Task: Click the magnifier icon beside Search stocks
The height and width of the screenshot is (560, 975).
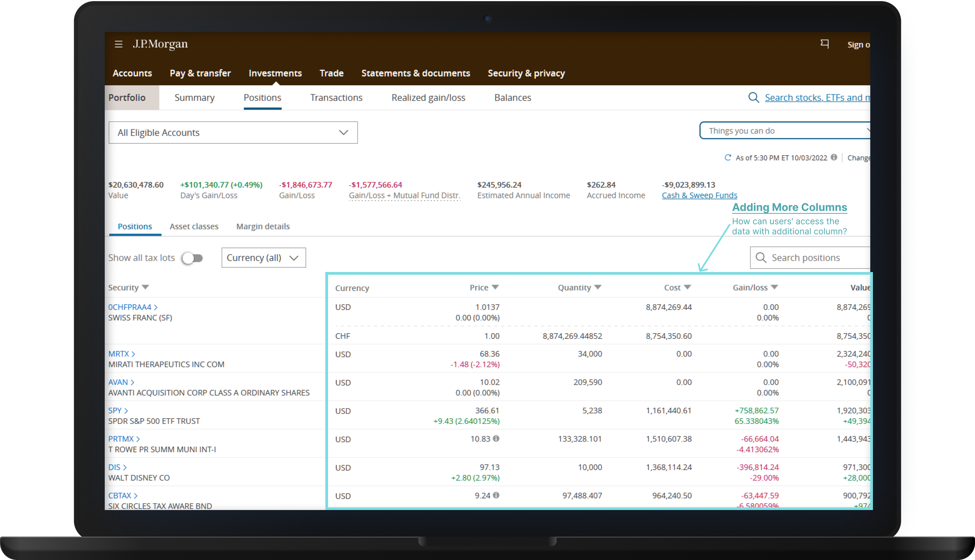Action: [753, 97]
